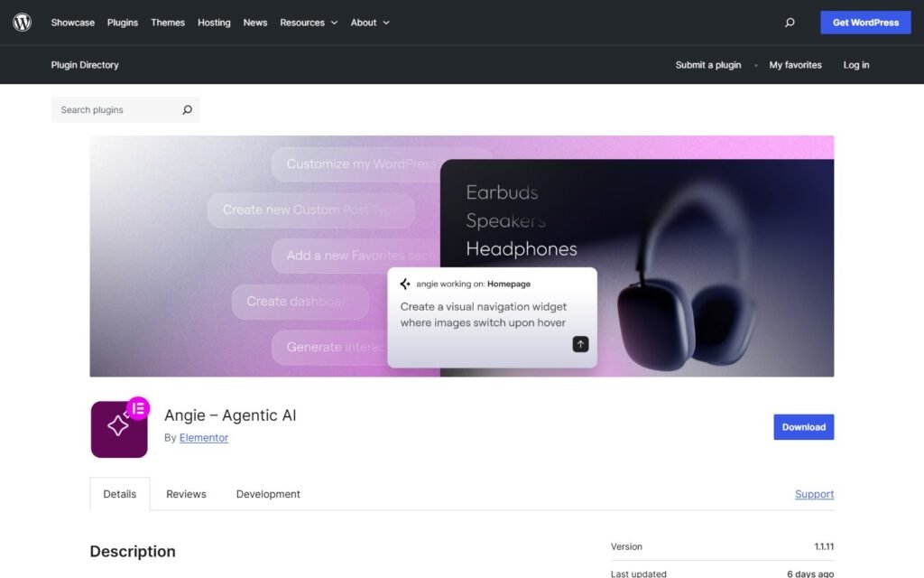Expand the Resources menu
The width and height of the screenshot is (924, 578).
(x=309, y=23)
